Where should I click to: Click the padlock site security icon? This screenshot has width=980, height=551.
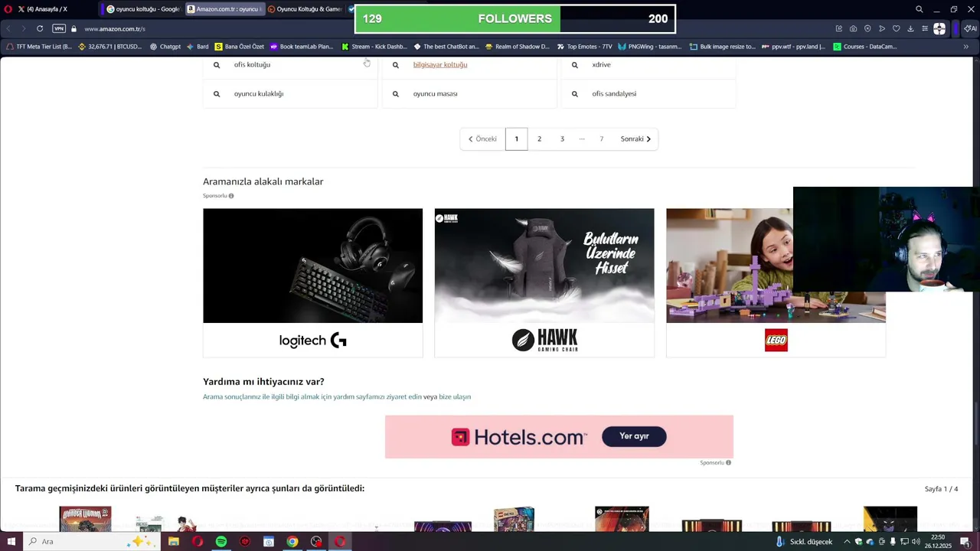point(74,29)
